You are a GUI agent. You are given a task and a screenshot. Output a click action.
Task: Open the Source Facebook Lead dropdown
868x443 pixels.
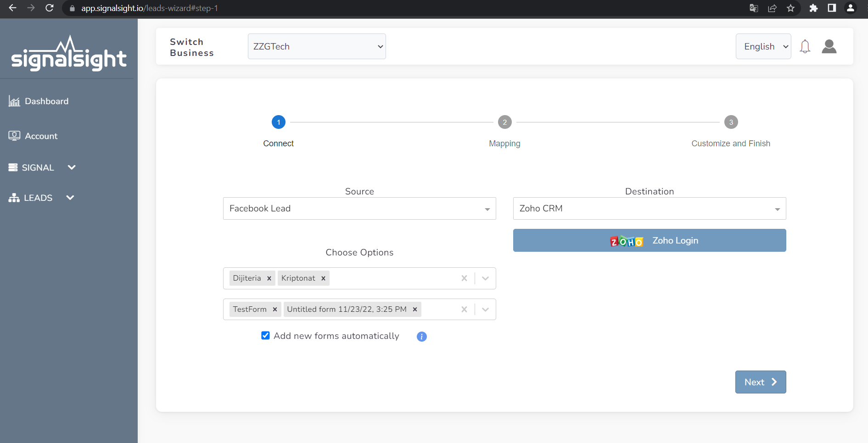359,209
